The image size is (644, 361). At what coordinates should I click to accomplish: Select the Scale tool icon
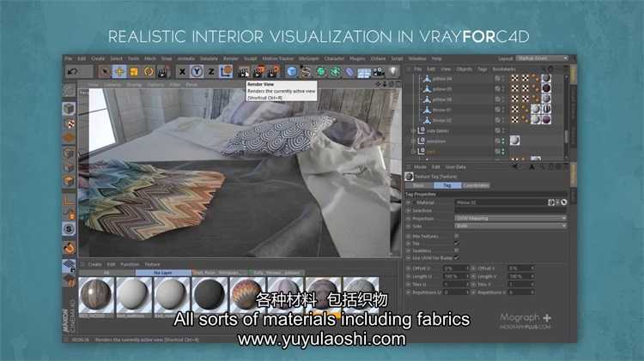pos(134,72)
